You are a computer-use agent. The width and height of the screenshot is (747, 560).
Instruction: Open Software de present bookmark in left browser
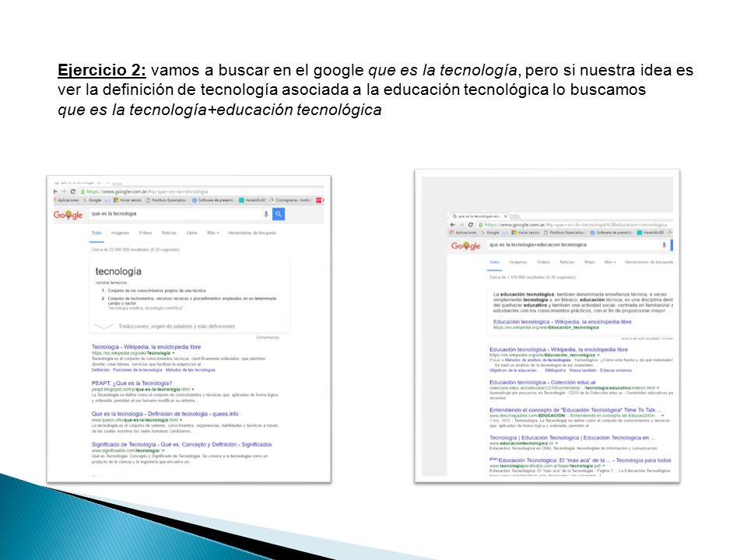[x=212, y=200]
